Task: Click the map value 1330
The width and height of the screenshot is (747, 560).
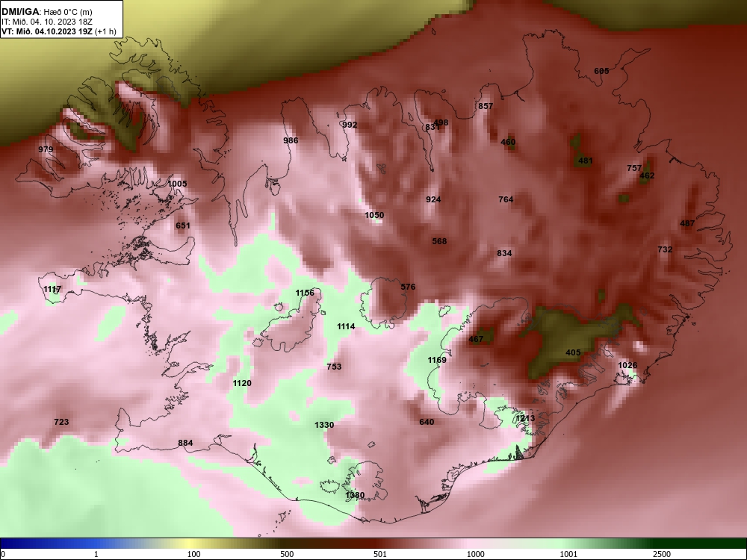Action: [x=324, y=426]
